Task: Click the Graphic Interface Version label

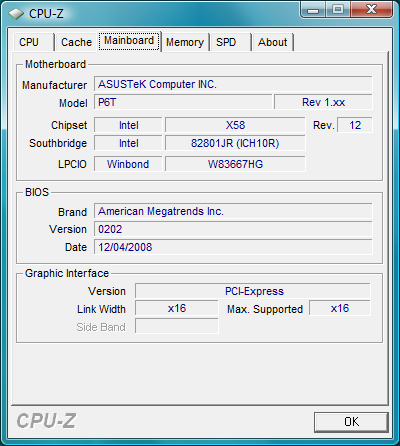Action: 107,291
